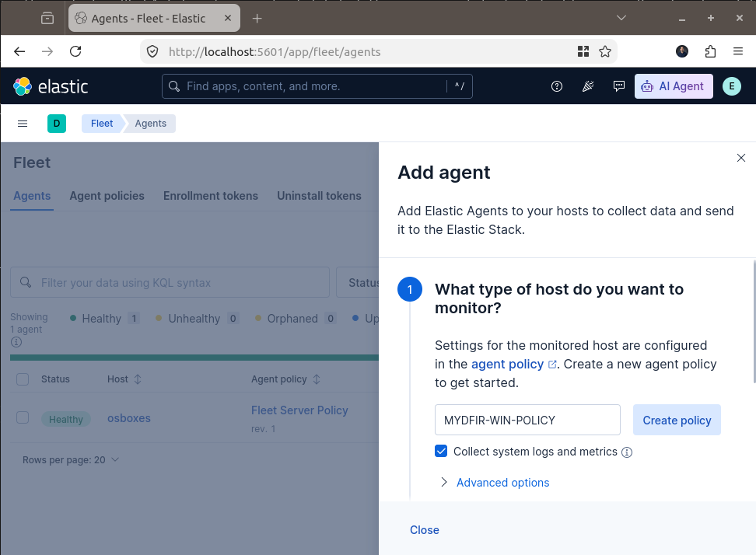Focus the MYDFIR-WIN-POLICY name field
Screen dimensions: 756x555
(527, 420)
